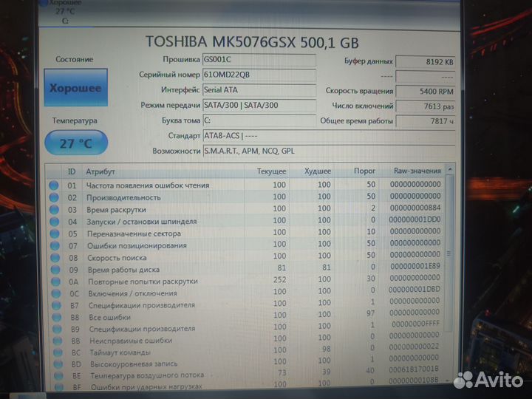Click the rotation speed value 5400 RPM
Viewport: 532px width, 399px height.
tap(425, 92)
